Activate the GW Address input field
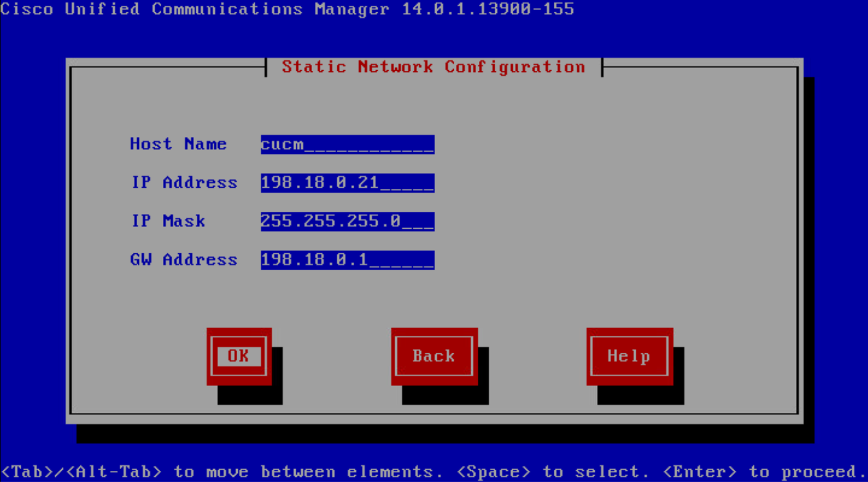 point(347,260)
